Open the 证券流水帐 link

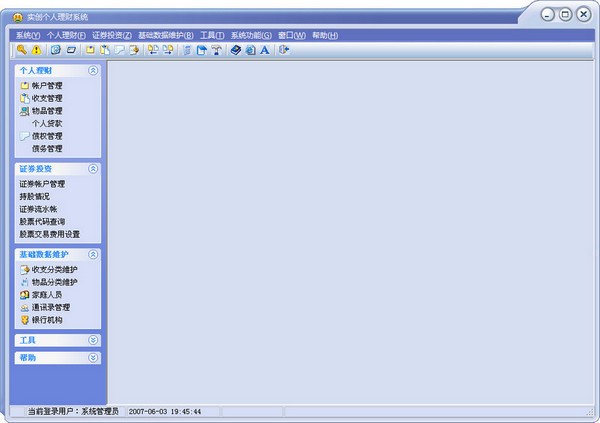[x=38, y=209]
